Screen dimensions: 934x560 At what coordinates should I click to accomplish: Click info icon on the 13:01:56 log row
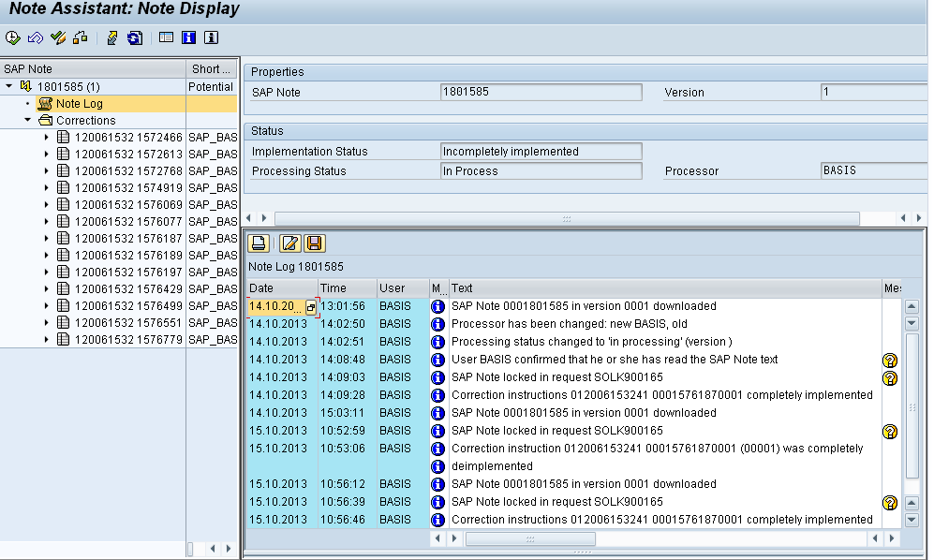[x=437, y=306]
